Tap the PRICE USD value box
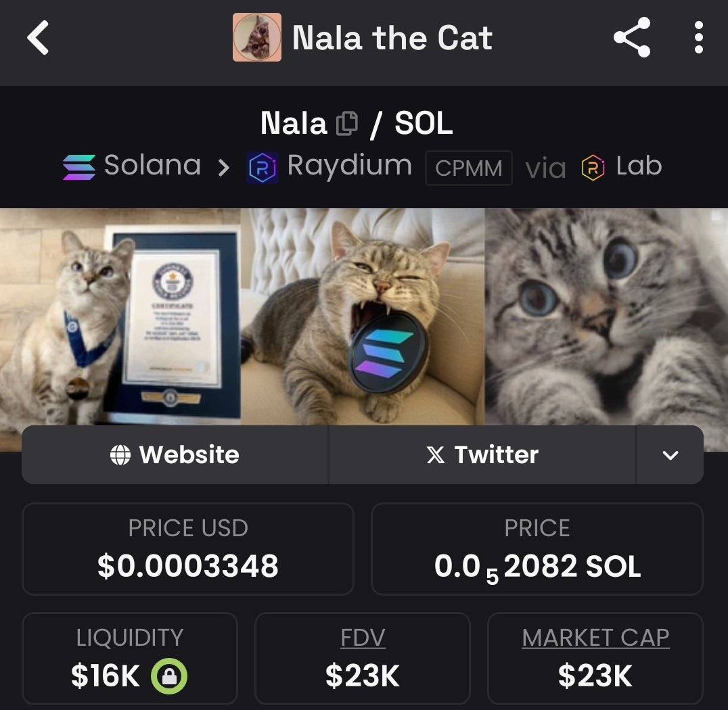728x710 pixels. (x=188, y=549)
